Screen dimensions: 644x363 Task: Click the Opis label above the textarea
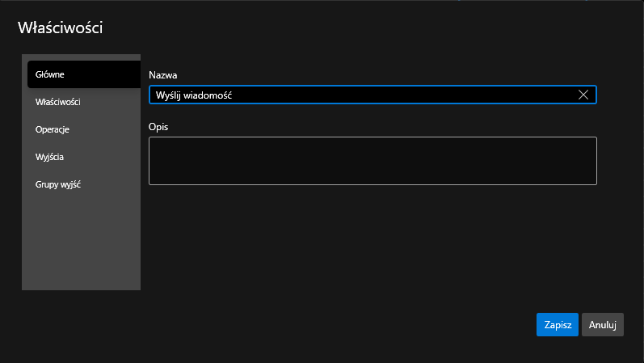[x=158, y=127]
